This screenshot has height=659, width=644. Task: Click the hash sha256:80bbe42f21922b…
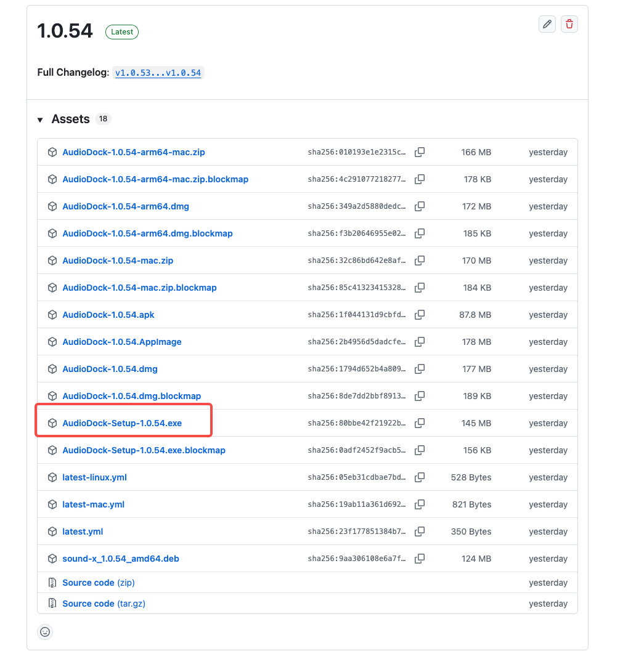point(357,423)
